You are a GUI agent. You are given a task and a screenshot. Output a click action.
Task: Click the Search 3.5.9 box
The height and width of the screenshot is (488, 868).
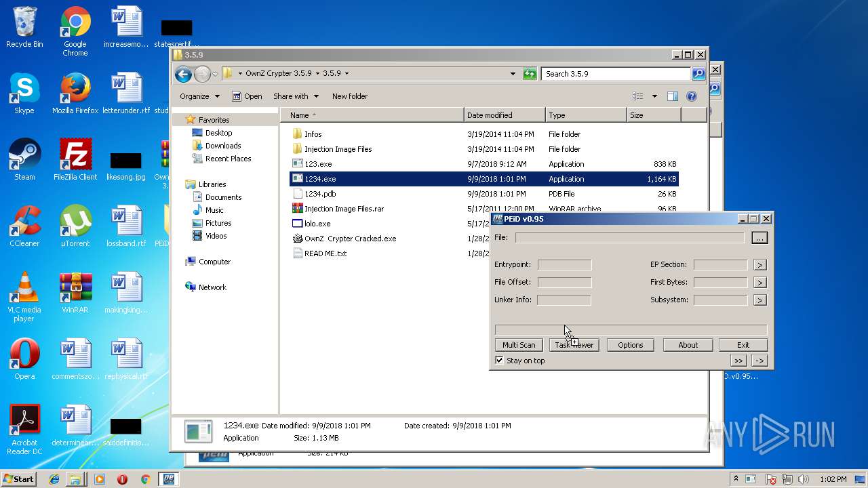coord(616,74)
